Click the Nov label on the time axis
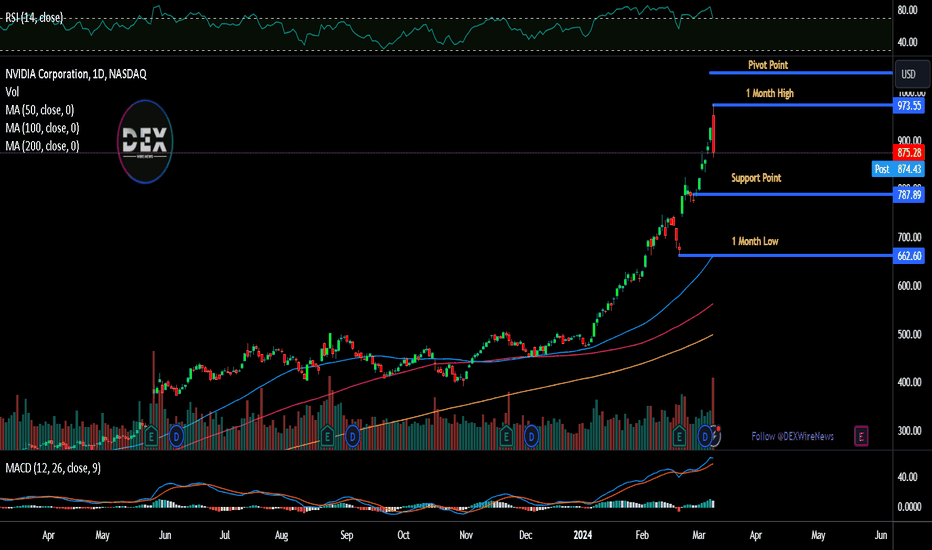 pyautogui.click(x=466, y=535)
